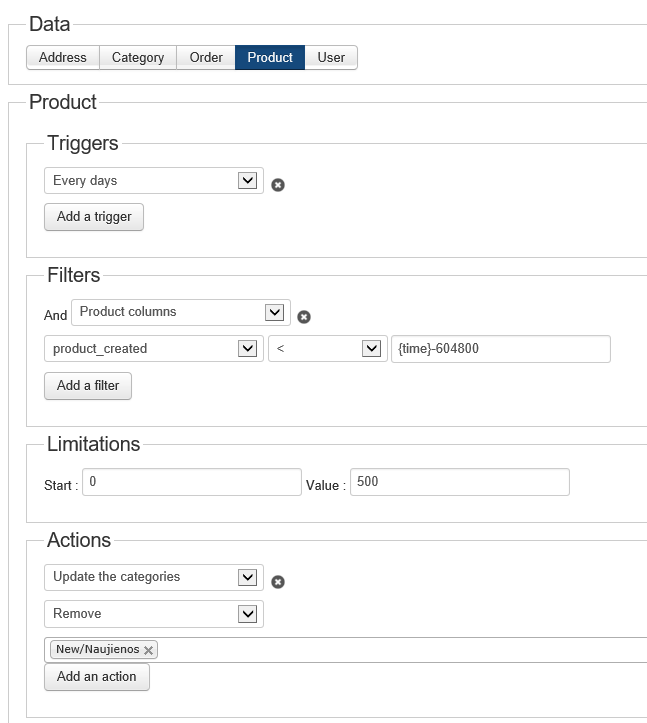
Task: Click the Value limitation field showing 500
Action: click(459, 482)
